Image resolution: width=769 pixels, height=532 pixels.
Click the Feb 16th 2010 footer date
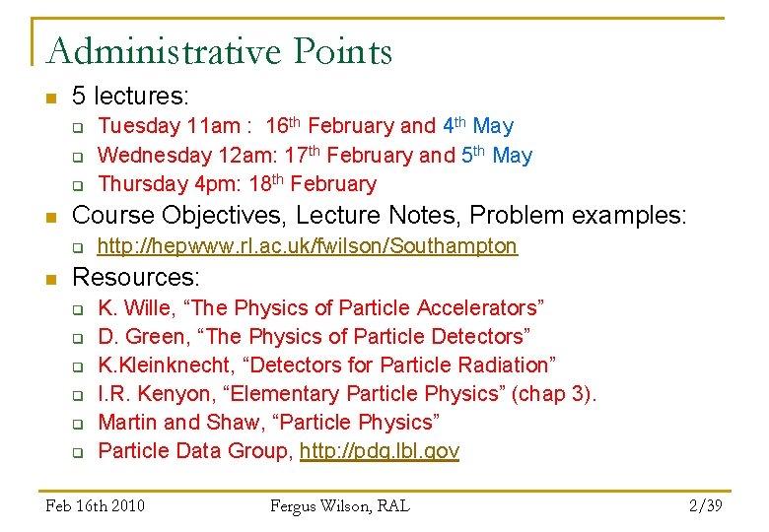click(96, 505)
